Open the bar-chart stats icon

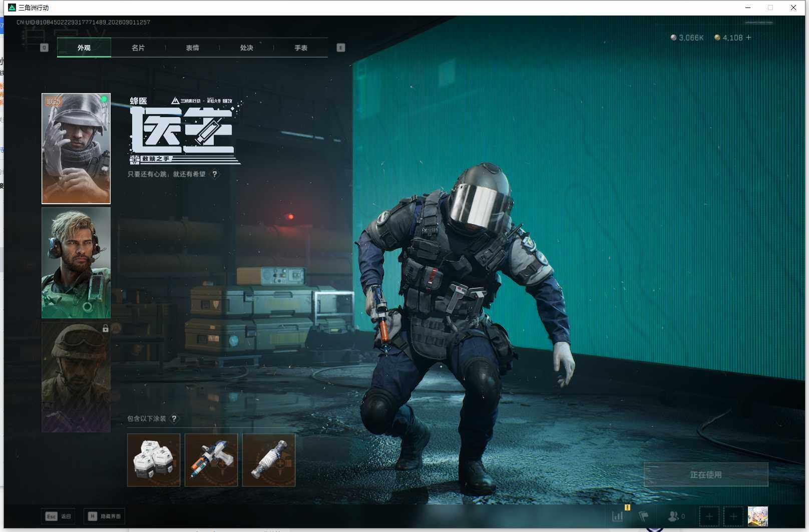pyautogui.click(x=618, y=516)
